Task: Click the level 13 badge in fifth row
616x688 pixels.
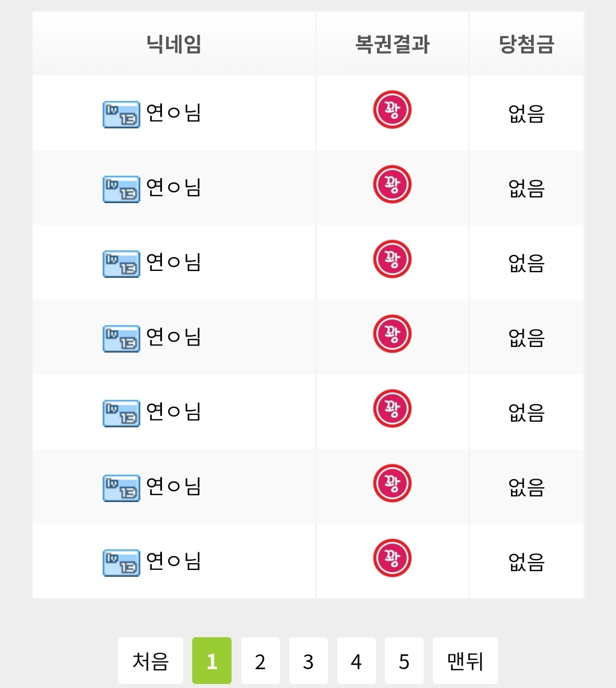Action: point(121,414)
